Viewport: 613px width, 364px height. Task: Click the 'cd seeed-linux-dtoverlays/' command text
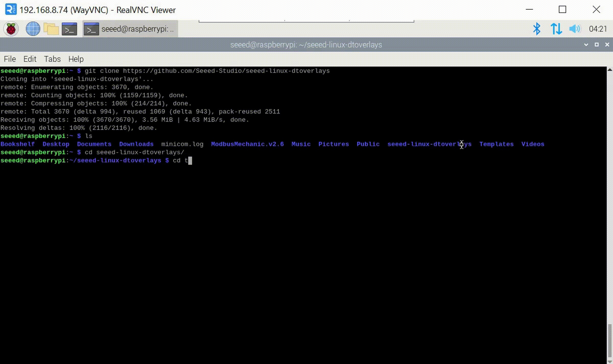point(134,152)
